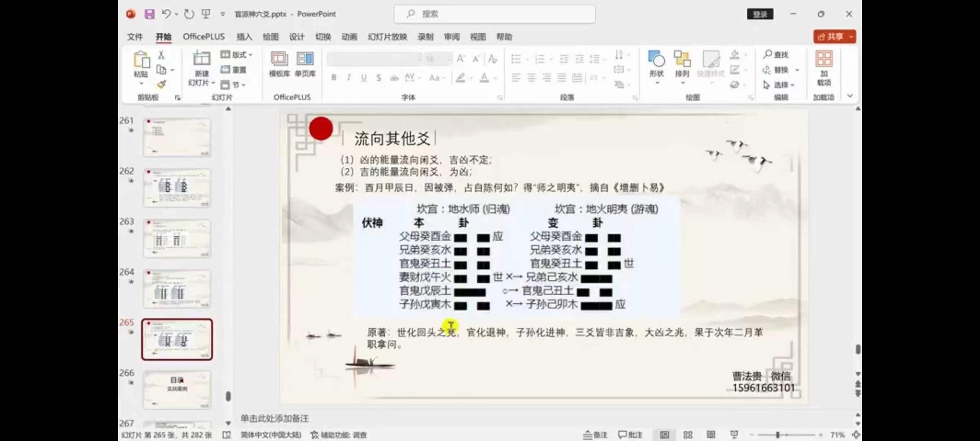Click the 共享 share button
This screenshot has width=980, height=441.
(831, 37)
